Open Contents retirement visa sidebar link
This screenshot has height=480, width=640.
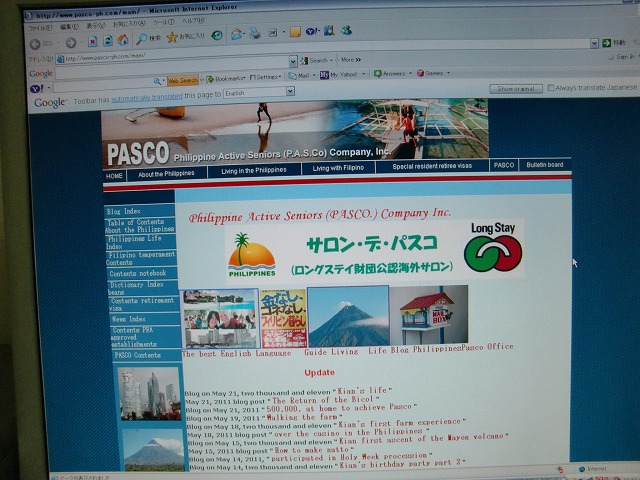click(x=141, y=304)
